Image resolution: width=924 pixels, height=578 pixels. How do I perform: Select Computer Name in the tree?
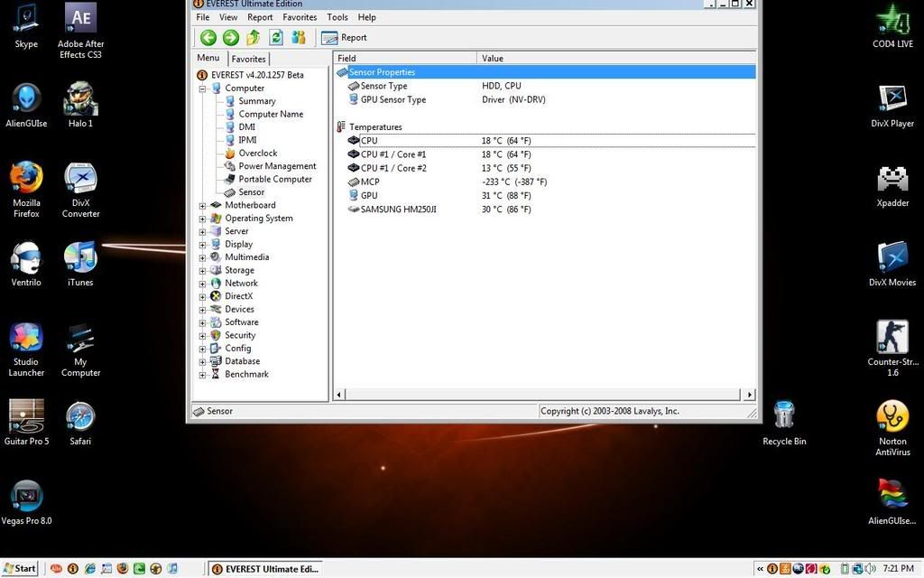tap(271, 114)
